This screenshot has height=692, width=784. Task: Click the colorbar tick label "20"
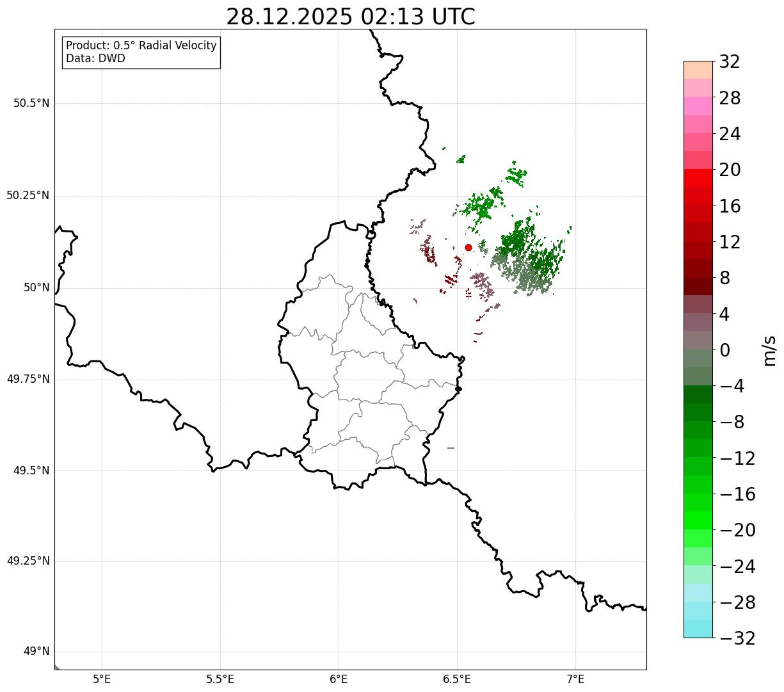tap(730, 170)
